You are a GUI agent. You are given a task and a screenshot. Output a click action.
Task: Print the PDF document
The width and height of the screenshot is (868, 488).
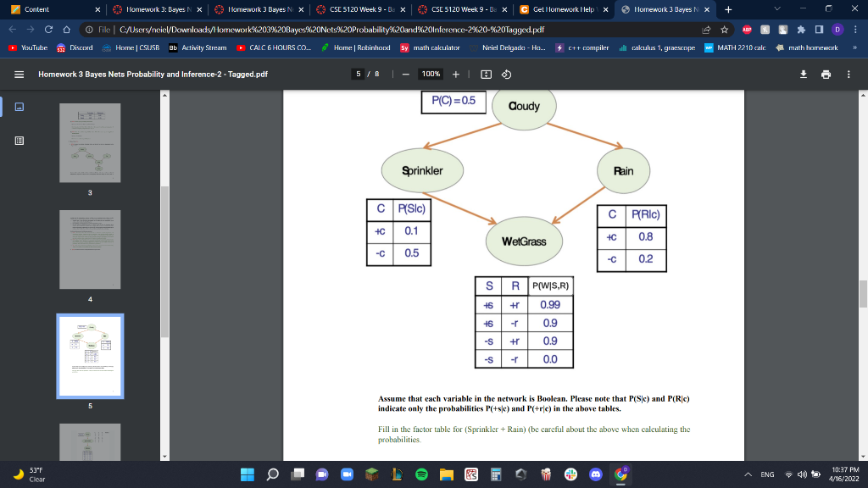tap(826, 75)
